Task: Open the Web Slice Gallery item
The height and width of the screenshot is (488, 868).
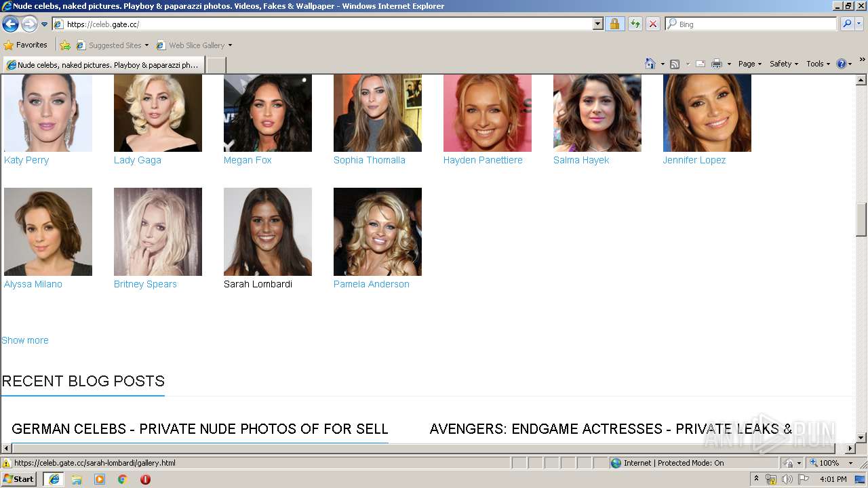Action: [x=194, y=45]
